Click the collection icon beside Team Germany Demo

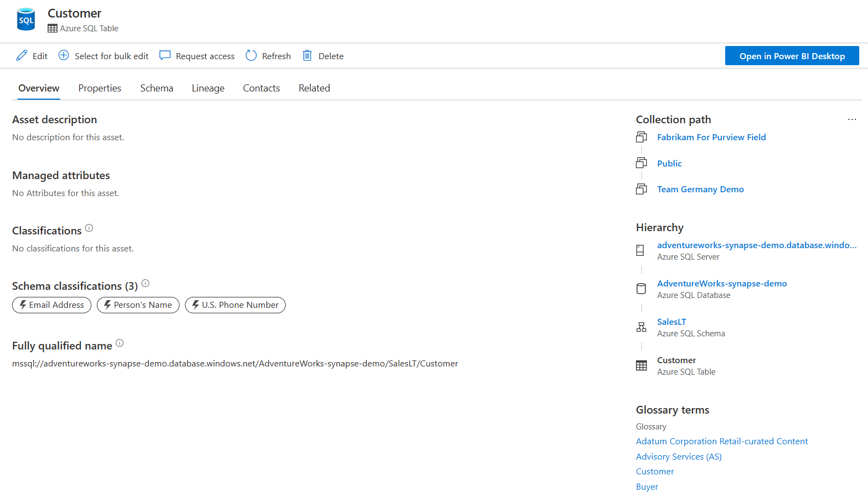[641, 189]
